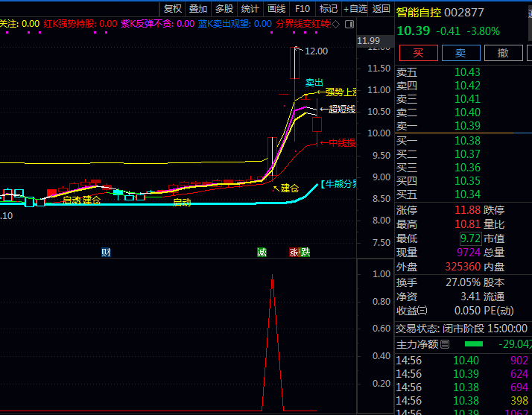Open the 统计 statistics menu
Screen dimensions: 532x415
coord(250,8)
